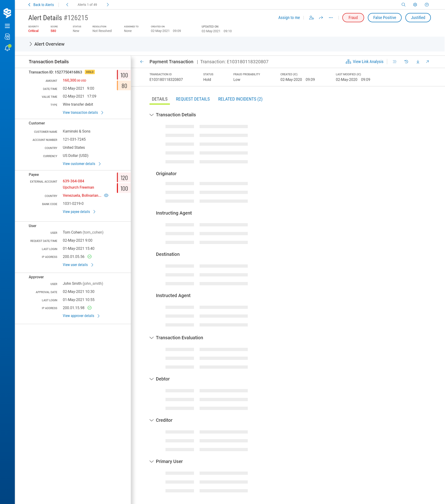Click the help question mark icon

tap(426, 5)
